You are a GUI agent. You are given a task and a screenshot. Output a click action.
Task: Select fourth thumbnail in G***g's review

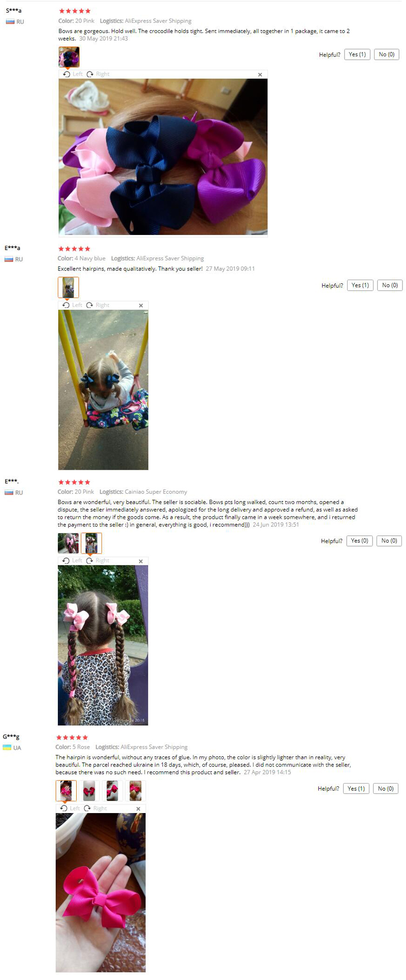pyautogui.click(x=136, y=791)
